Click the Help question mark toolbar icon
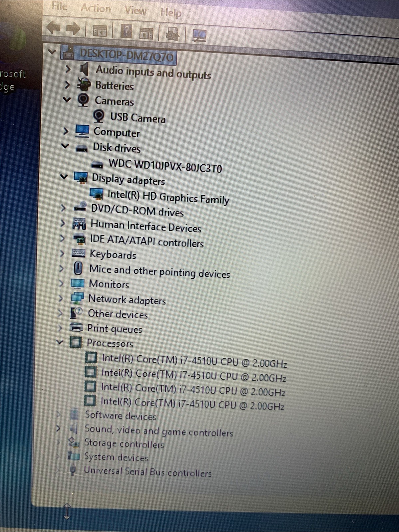The width and height of the screenshot is (399, 532). coord(126,32)
